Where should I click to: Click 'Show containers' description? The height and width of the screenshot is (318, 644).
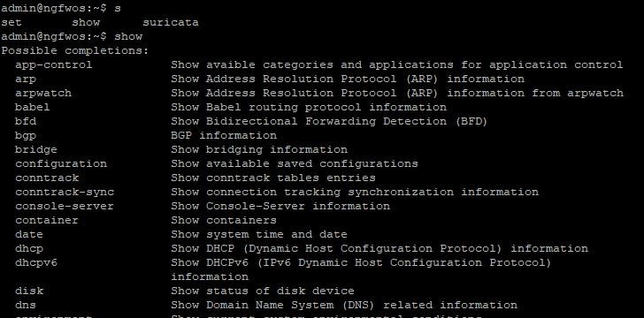pyautogui.click(x=224, y=220)
